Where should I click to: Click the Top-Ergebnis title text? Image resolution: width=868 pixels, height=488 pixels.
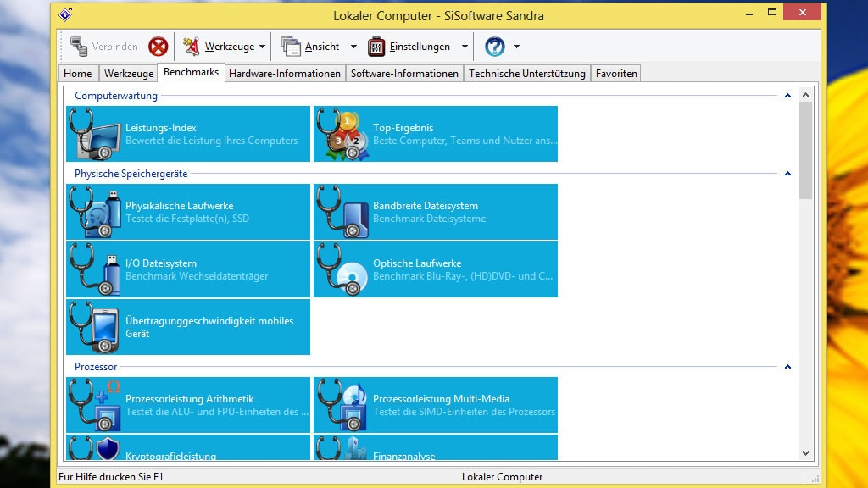(403, 128)
